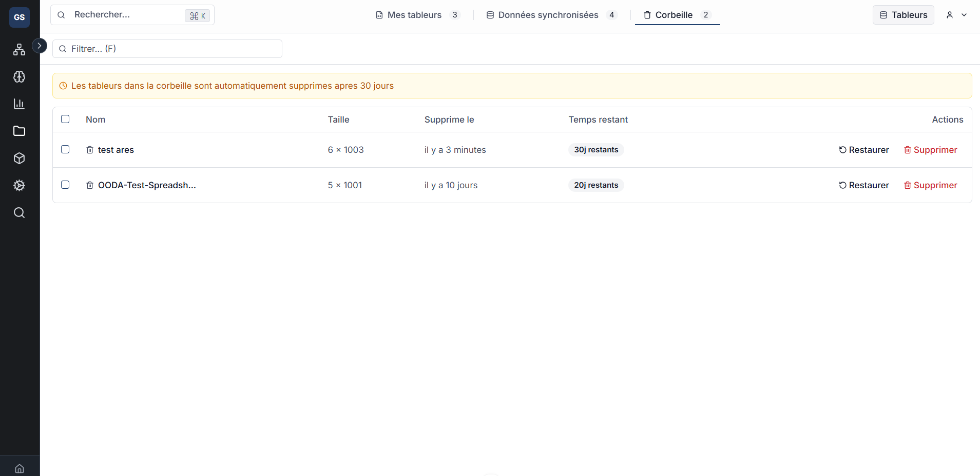Open the hierarchy diagram icon in sidebar
Screen dimensions: 980x476
click(20, 50)
